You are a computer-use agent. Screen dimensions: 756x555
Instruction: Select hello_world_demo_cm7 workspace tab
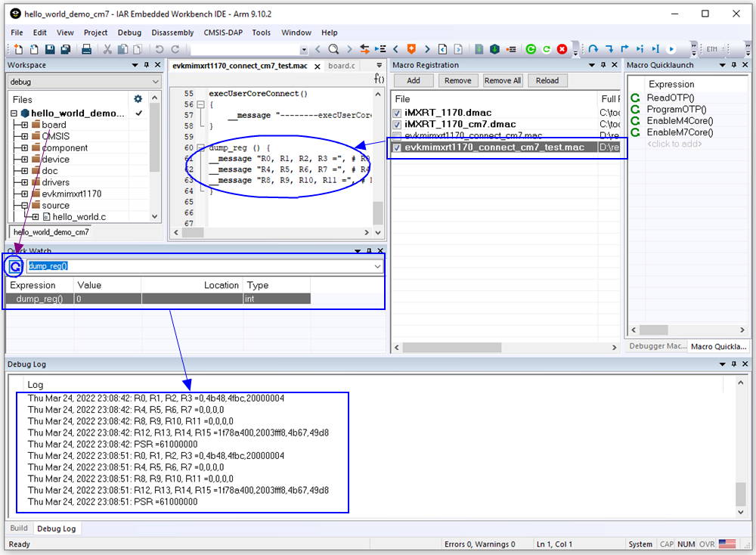tap(51, 232)
